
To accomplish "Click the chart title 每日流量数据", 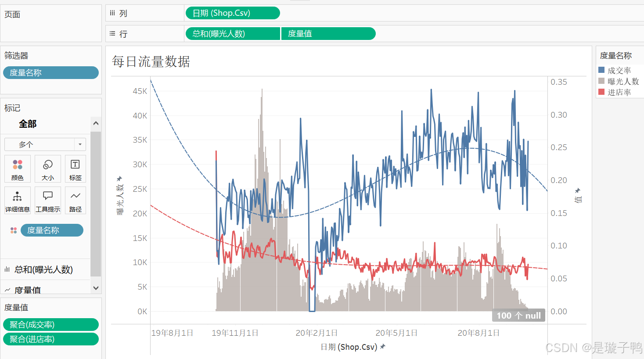I will (151, 61).
